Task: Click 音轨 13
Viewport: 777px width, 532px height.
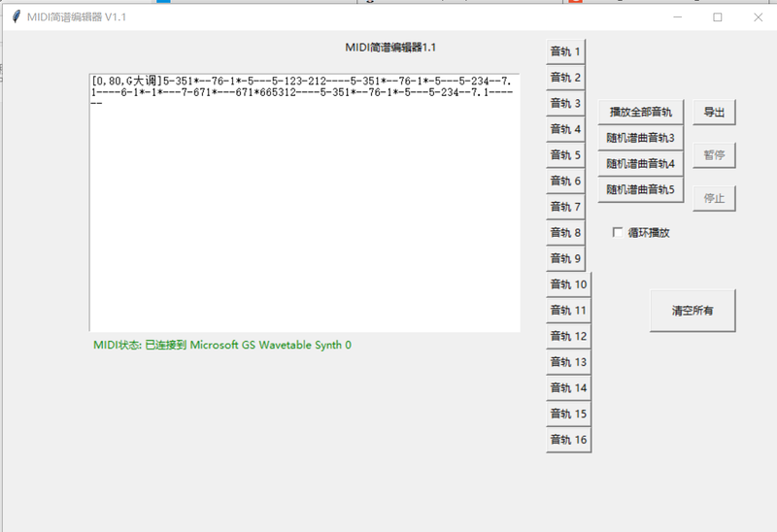Action: click(569, 361)
